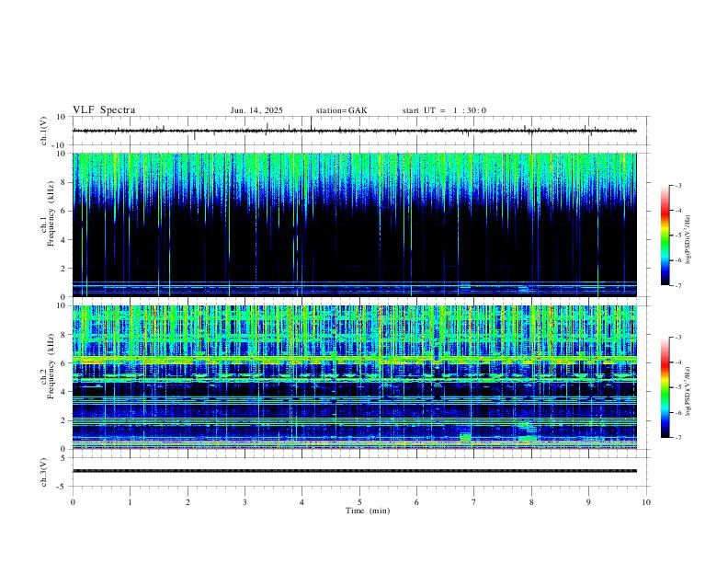The width and height of the screenshot is (728, 563).
Task: Click the "6" kHz tick on ch.1 frequency axis
Action: pos(64,211)
